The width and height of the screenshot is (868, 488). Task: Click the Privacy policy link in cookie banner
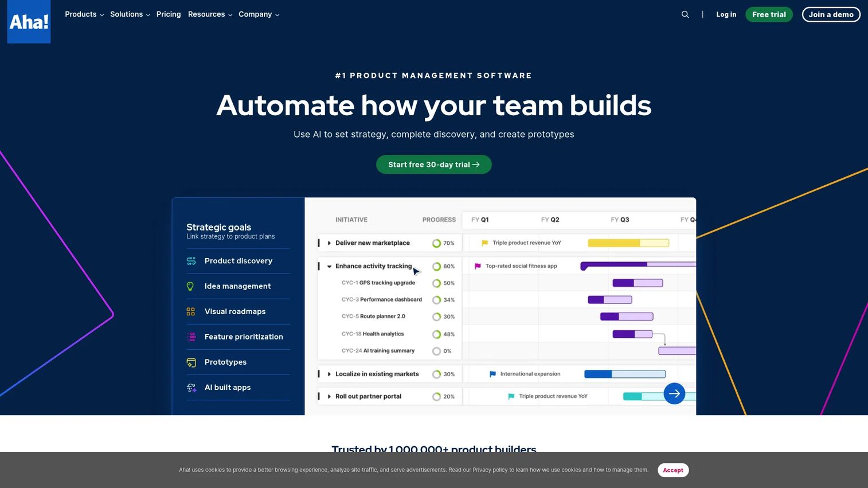point(490,470)
